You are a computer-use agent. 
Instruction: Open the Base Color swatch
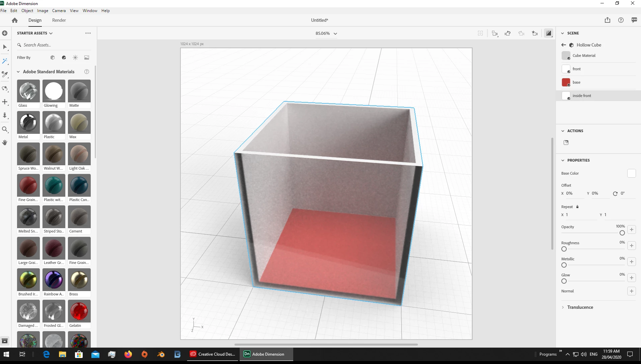click(x=632, y=173)
